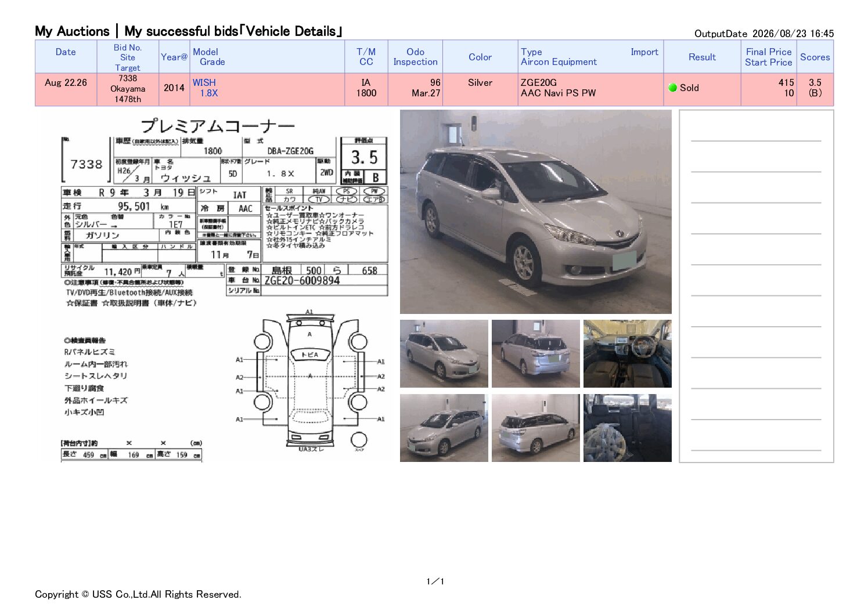Click the AAC Navi PS PW equipment text
868x614 pixels.
(559, 93)
